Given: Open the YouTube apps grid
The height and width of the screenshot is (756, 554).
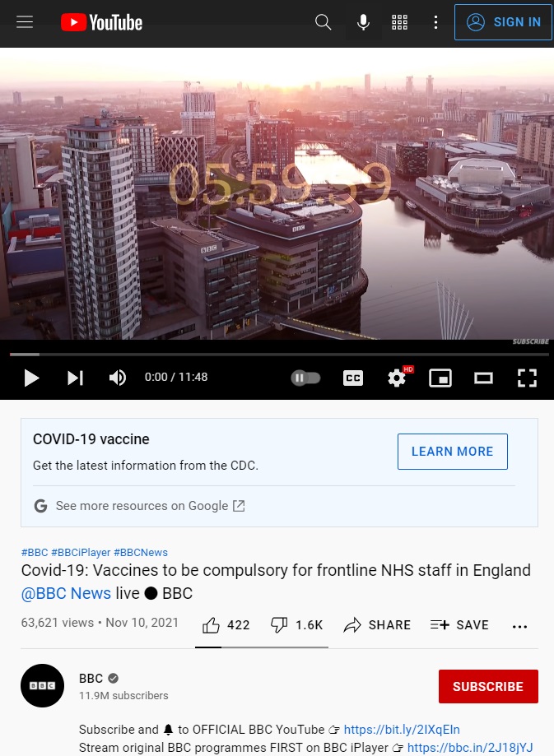Looking at the screenshot, I should pos(399,22).
